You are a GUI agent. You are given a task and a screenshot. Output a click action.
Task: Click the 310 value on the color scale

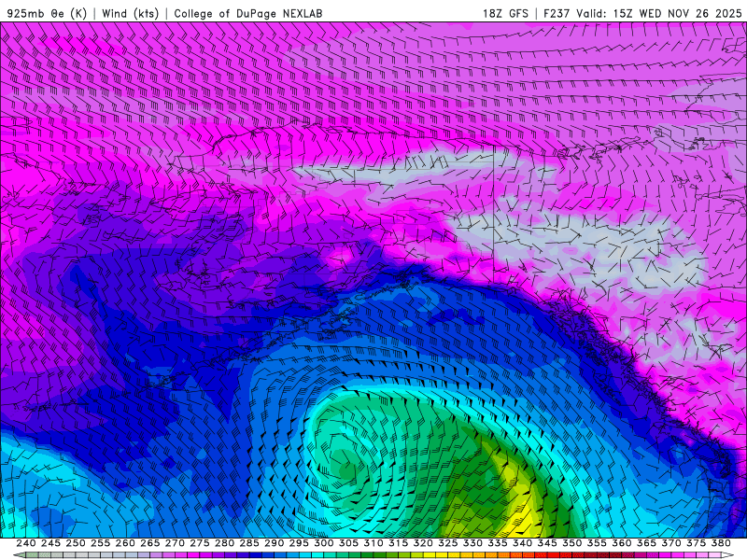tap(373, 543)
